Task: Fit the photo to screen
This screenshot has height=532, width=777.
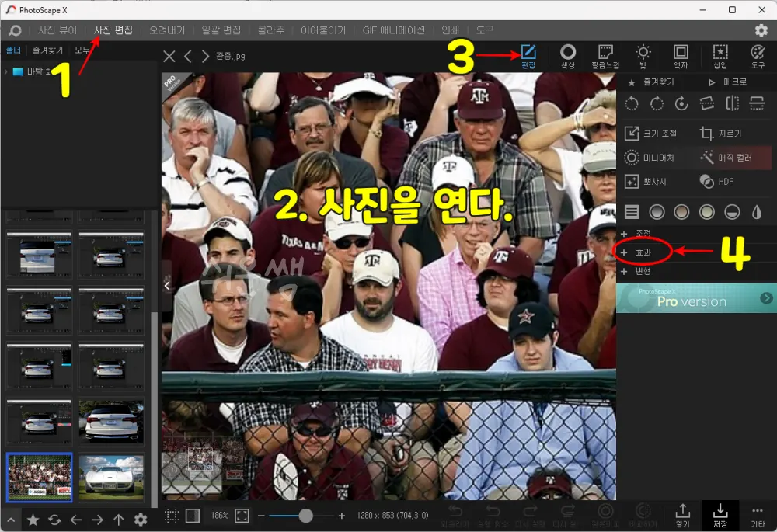Action: [x=242, y=516]
